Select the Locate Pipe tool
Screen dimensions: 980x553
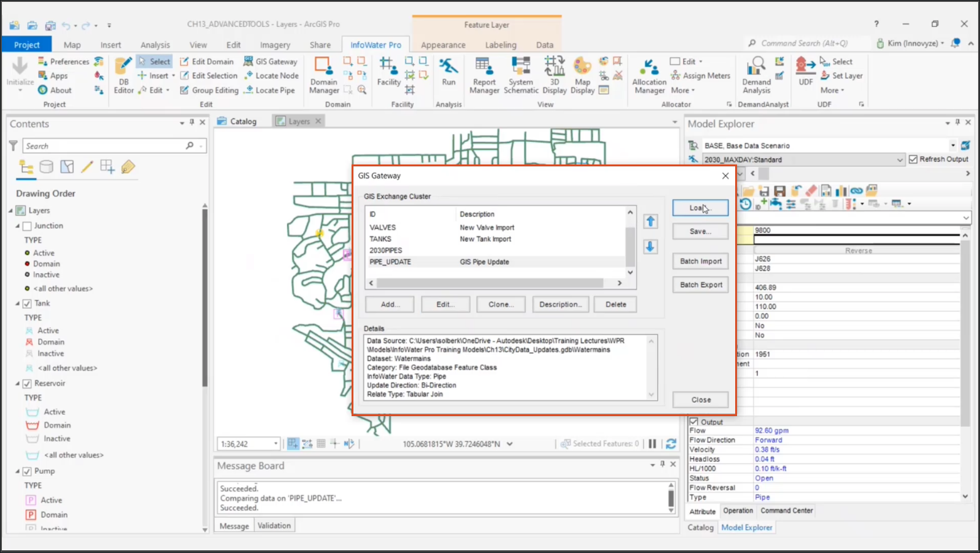(269, 90)
